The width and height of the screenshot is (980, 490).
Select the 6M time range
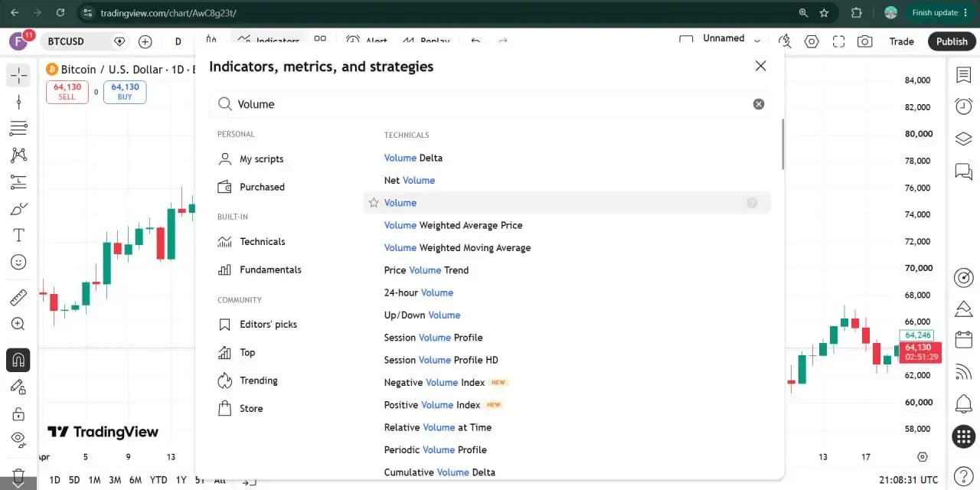135,480
